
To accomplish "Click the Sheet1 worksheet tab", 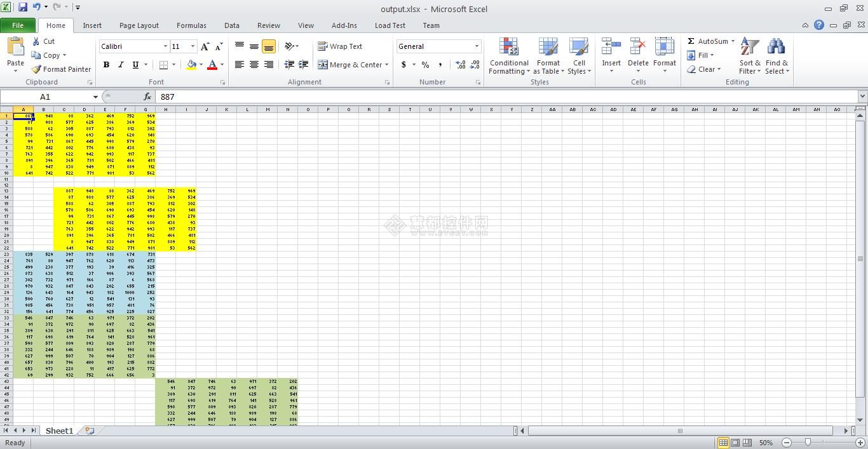I will [58, 431].
